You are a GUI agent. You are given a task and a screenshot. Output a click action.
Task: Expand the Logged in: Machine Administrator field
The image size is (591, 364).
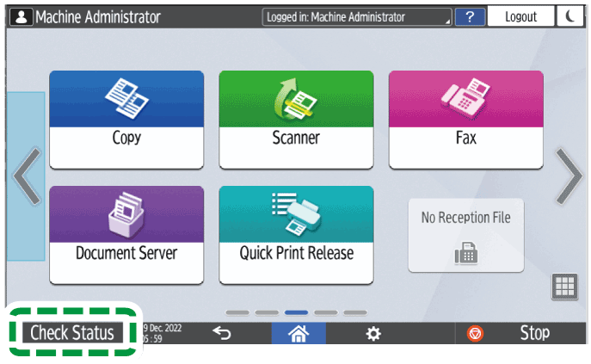click(x=356, y=16)
